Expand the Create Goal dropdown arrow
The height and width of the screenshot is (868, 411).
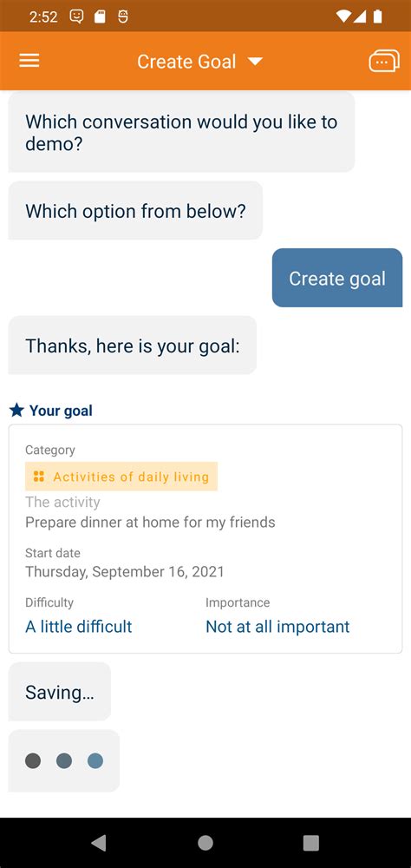255,62
